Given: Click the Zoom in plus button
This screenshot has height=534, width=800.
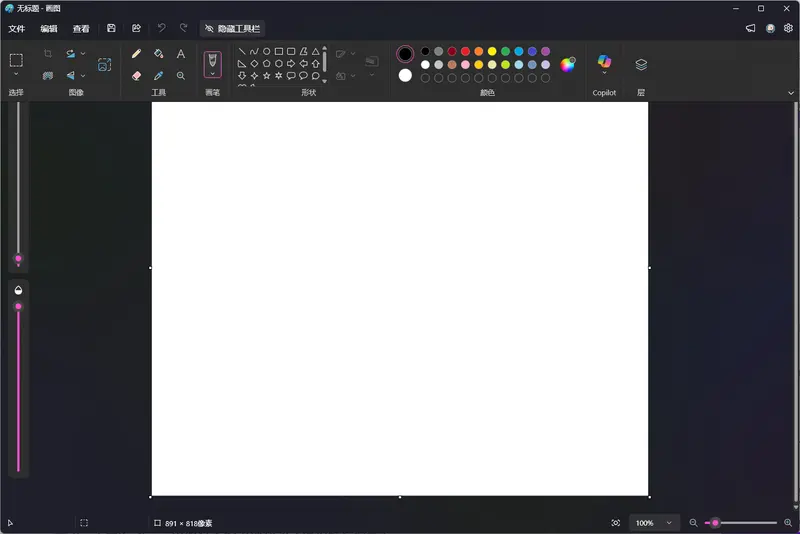Looking at the screenshot, I should tap(788, 523).
